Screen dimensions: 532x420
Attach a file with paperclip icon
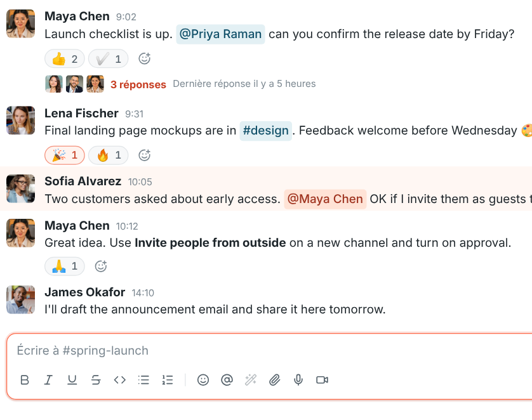click(x=274, y=380)
